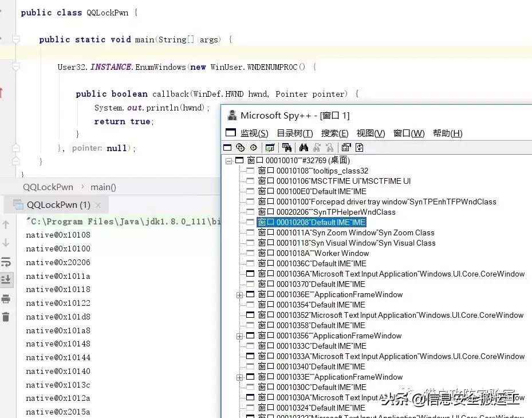
Task: Click the binoculars Search icon in Spy++
Action: coord(304,147)
